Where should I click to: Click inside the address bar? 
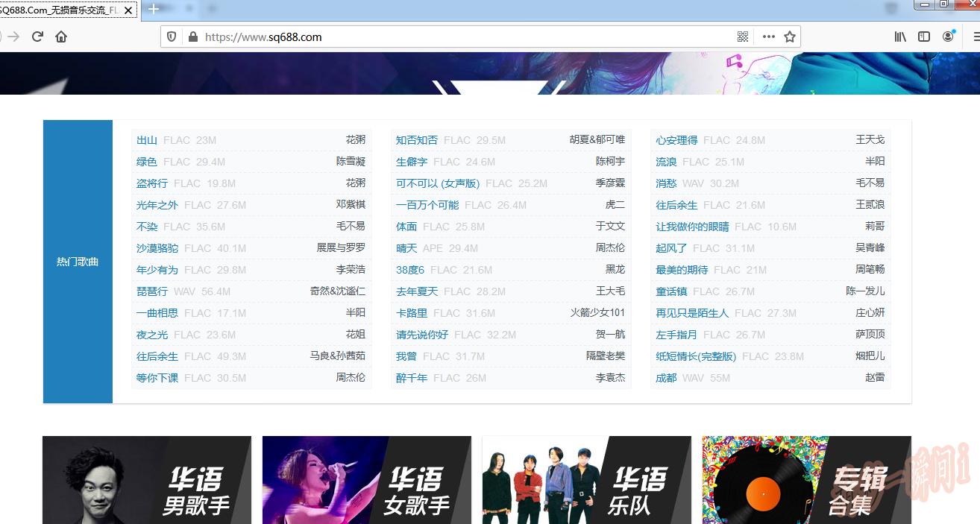447,36
